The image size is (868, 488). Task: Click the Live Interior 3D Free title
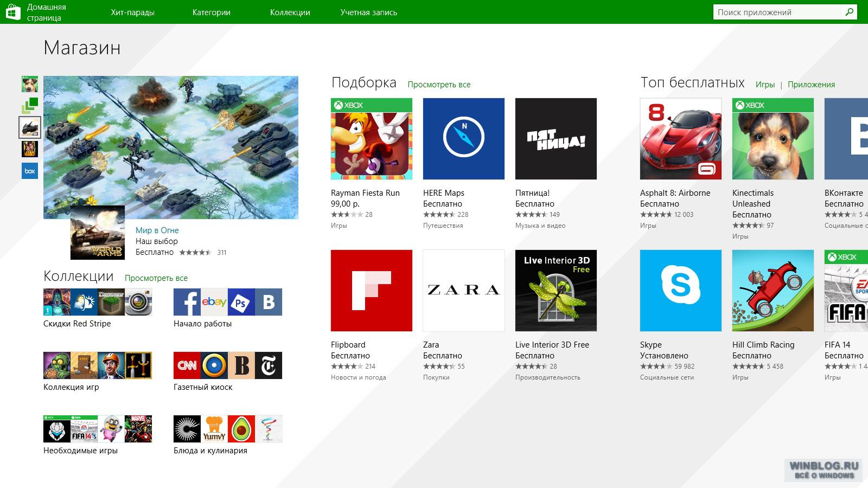[552, 345]
